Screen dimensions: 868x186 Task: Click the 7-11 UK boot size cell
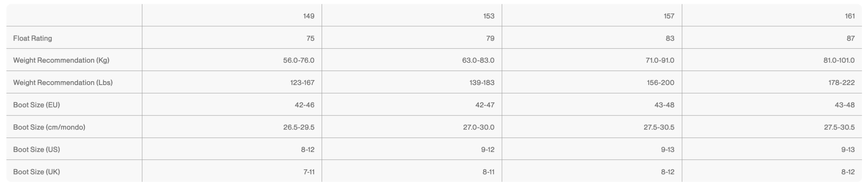309,172
